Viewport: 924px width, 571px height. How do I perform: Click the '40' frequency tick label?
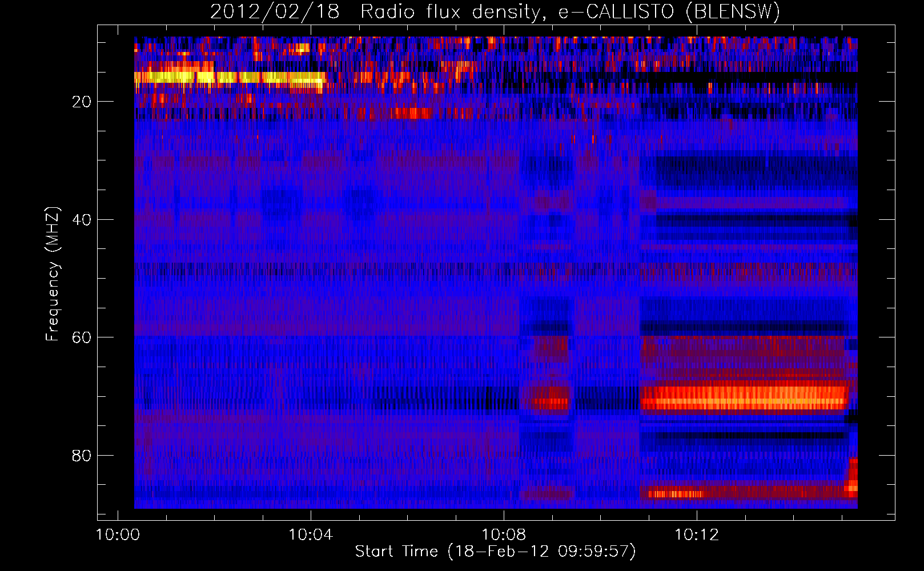(x=82, y=219)
